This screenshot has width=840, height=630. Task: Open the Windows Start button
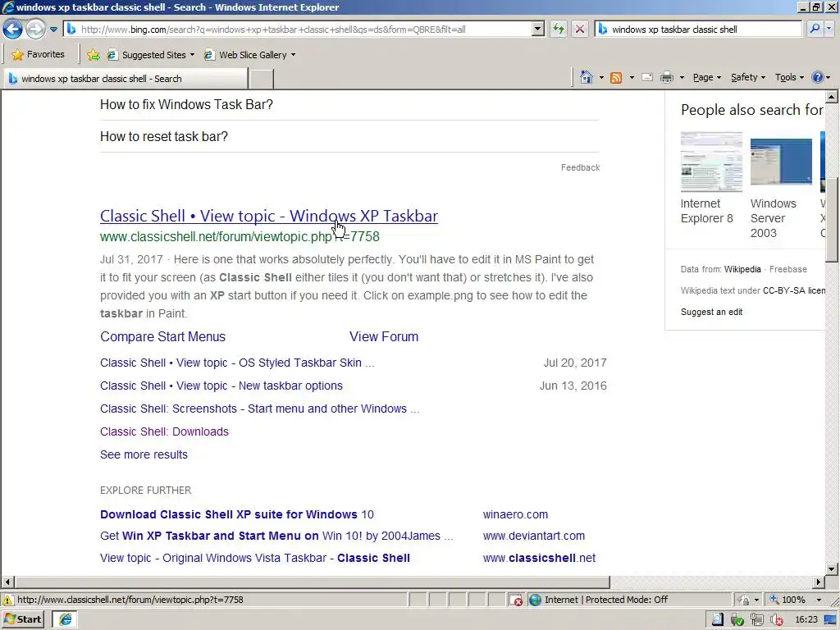[23, 620]
